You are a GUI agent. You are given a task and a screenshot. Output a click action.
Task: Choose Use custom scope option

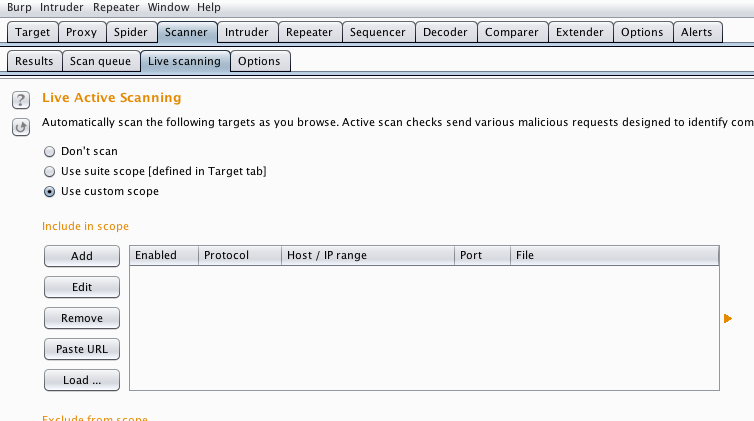tap(50, 191)
